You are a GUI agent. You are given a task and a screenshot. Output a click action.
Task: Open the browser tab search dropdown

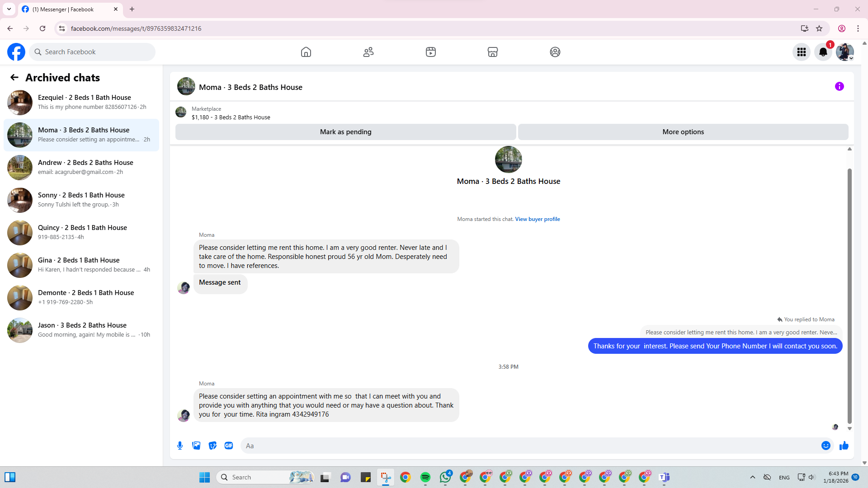(x=9, y=9)
